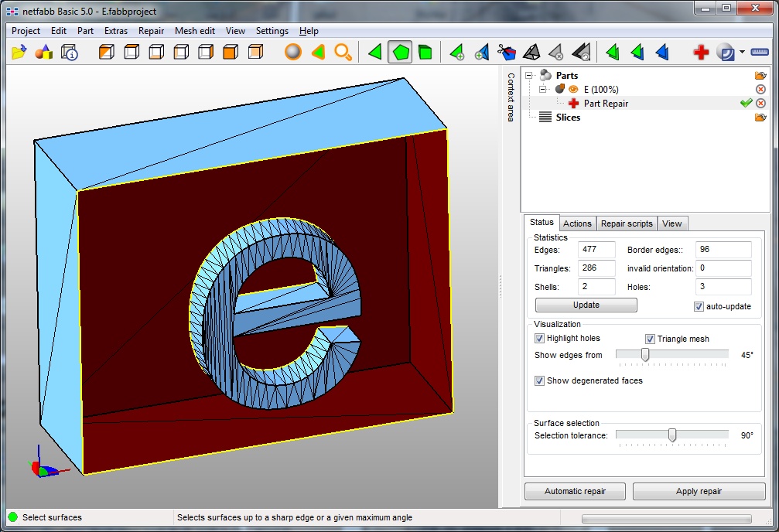Screen dimensions: 779x532
Task: Click the create primitive shapes icon
Action: tap(44, 52)
